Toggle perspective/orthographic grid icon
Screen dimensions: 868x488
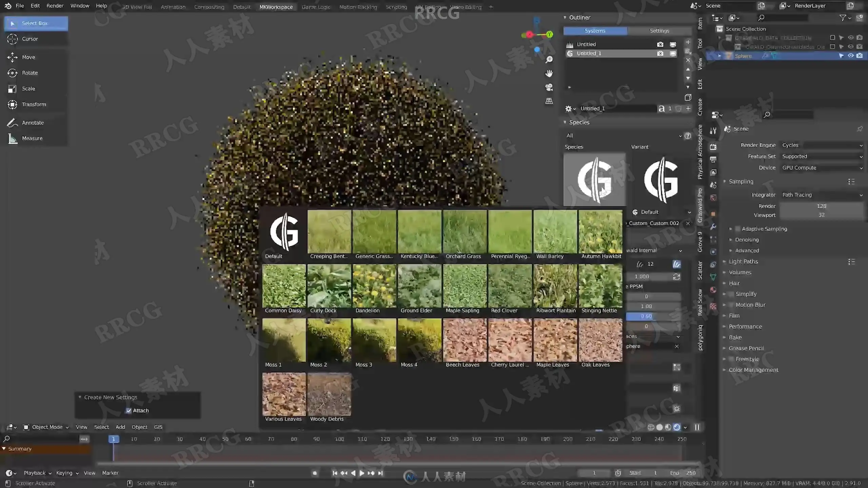[549, 101]
